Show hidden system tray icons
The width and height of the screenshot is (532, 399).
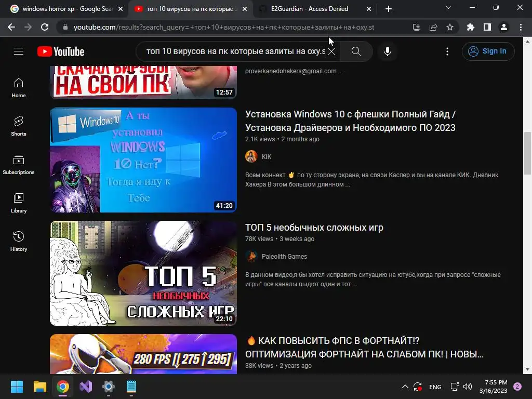point(405,387)
